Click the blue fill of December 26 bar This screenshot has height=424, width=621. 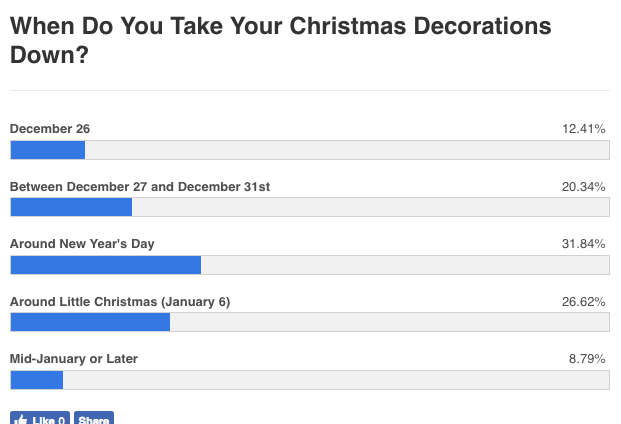tap(47, 150)
